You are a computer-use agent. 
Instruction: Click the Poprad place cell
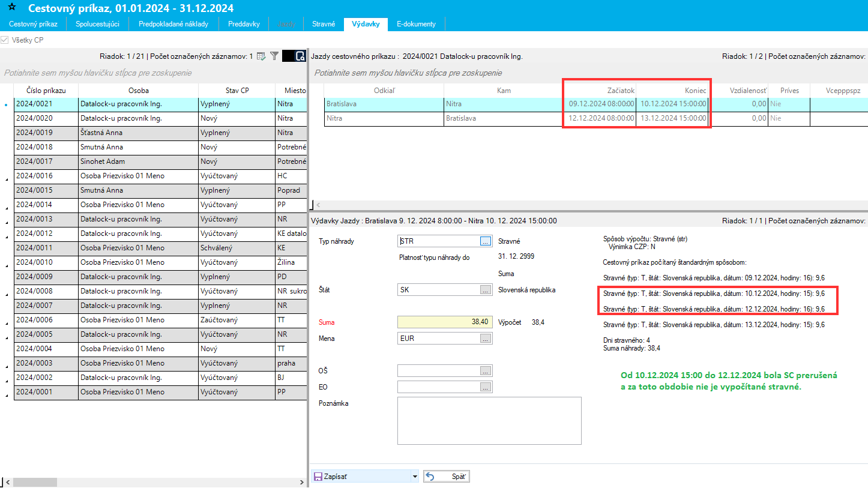291,190
